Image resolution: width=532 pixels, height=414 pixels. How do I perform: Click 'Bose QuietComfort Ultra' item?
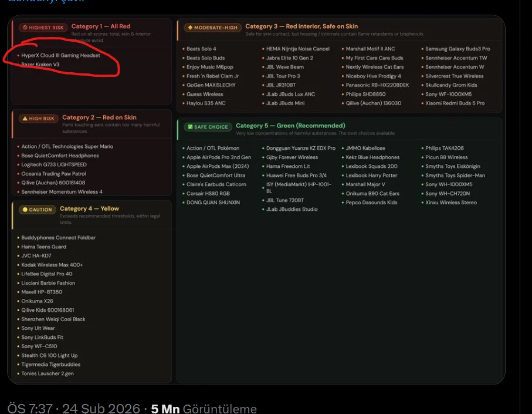[216, 175]
